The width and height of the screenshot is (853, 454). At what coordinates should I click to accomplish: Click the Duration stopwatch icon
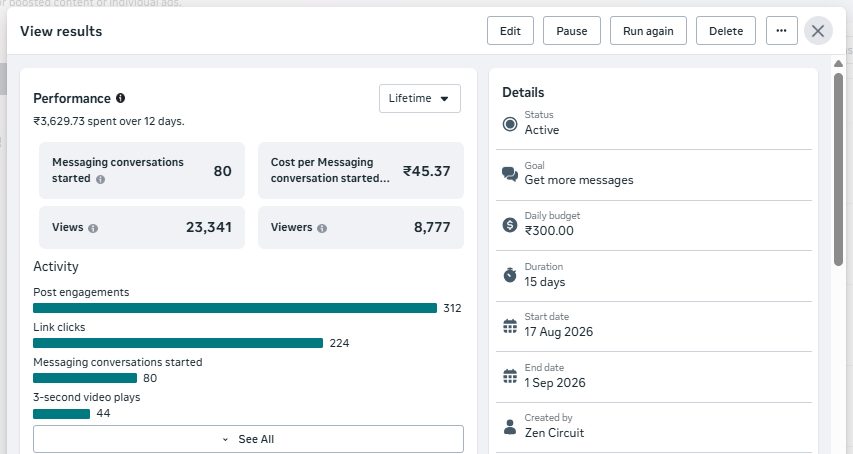coord(510,275)
